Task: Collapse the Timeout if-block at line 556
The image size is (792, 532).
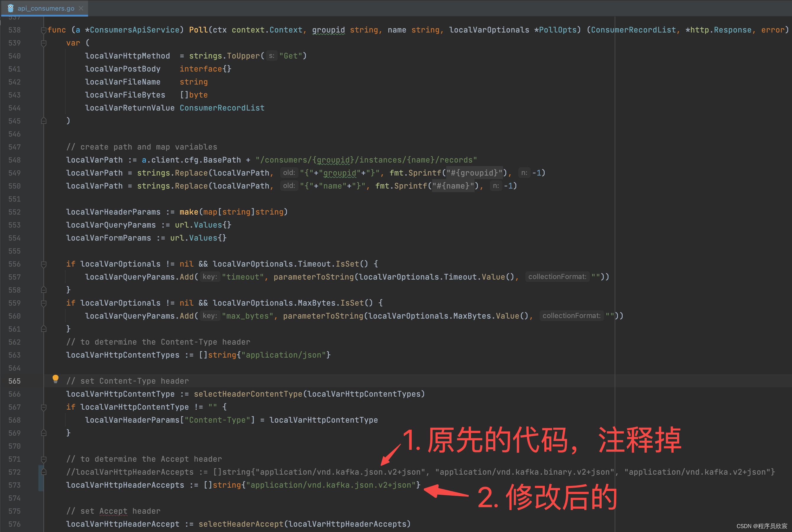Action: click(x=43, y=264)
